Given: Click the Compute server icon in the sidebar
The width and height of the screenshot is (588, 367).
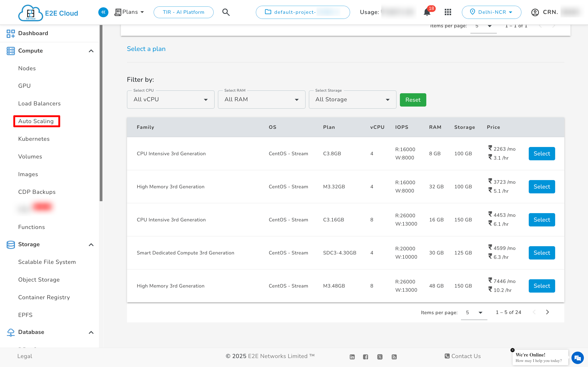Looking at the screenshot, I should coord(11,51).
